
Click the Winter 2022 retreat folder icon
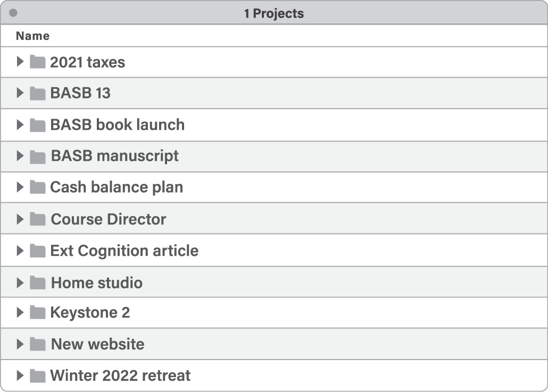(x=37, y=376)
